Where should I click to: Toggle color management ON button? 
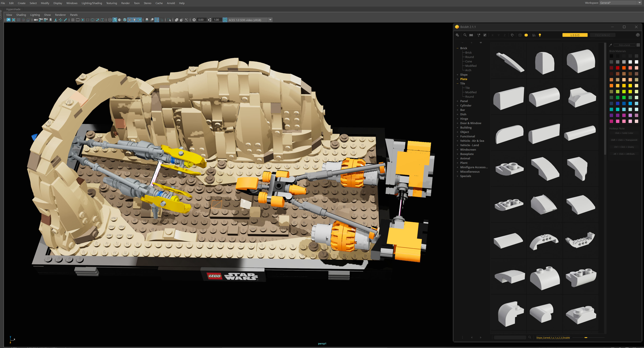tap(225, 20)
